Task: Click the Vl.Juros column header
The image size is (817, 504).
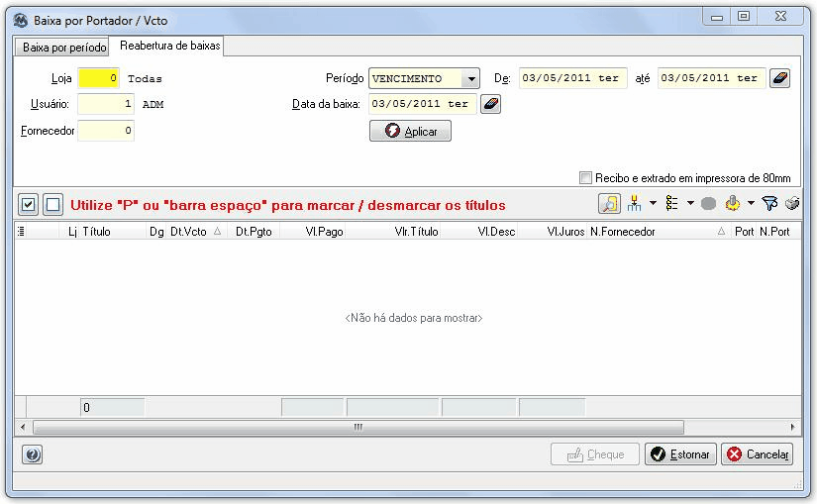Action: coord(553,232)
